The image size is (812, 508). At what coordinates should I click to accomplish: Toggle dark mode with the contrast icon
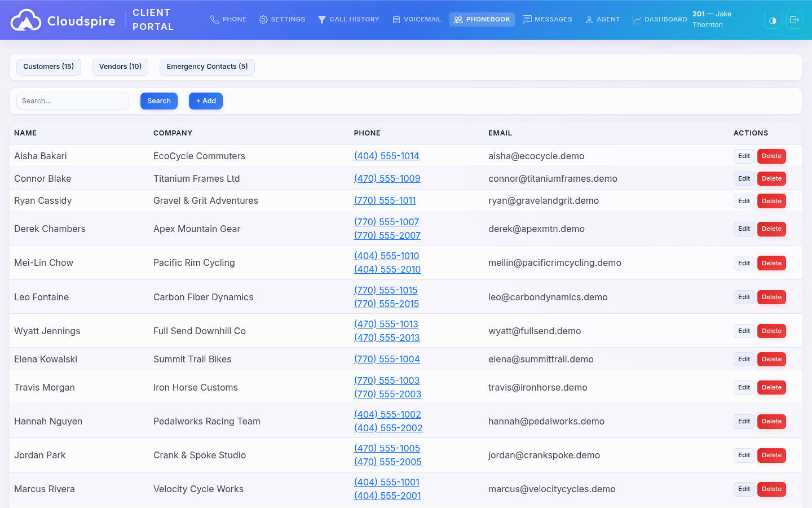[x=772, y=20]
